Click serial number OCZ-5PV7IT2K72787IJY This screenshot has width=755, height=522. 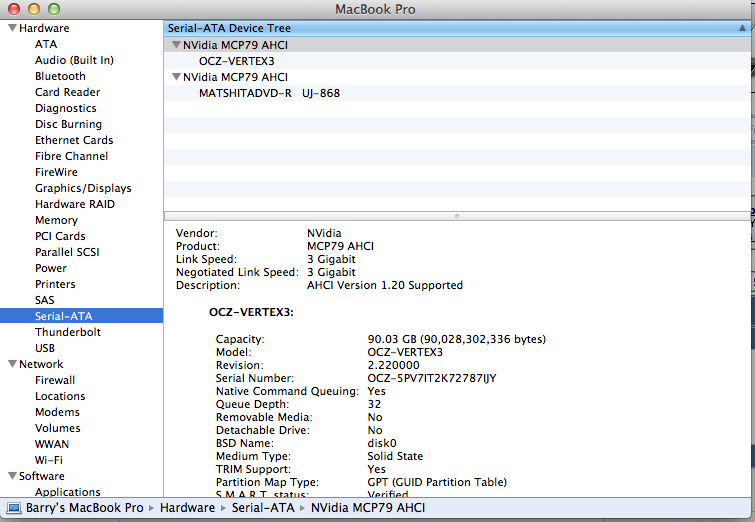(431, 378)
